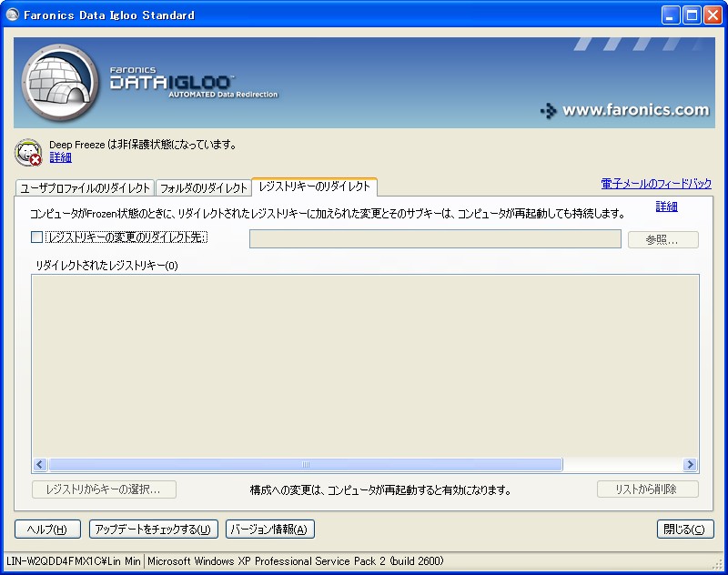Open the 電子メールのフィードバック link
The image size is (728, 575).
[x=656, y=183]
